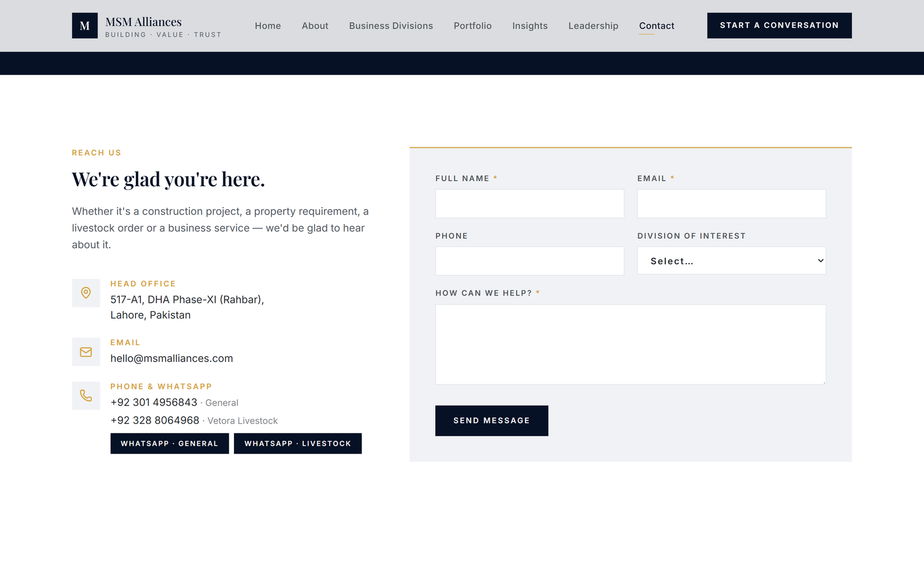Click into the Phone input field
924x578 pixels.
(530, 261)
